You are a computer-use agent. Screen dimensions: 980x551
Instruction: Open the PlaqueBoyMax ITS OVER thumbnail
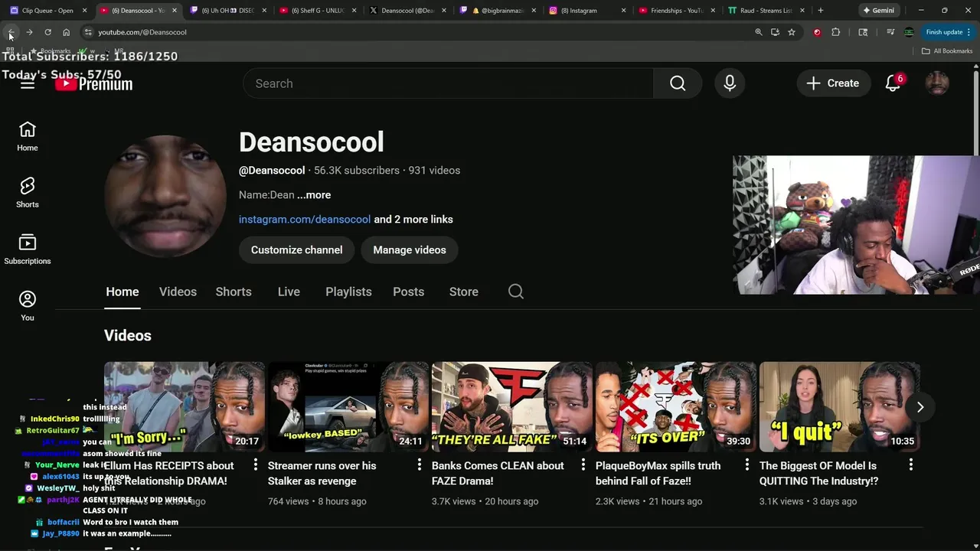(676, 407)
